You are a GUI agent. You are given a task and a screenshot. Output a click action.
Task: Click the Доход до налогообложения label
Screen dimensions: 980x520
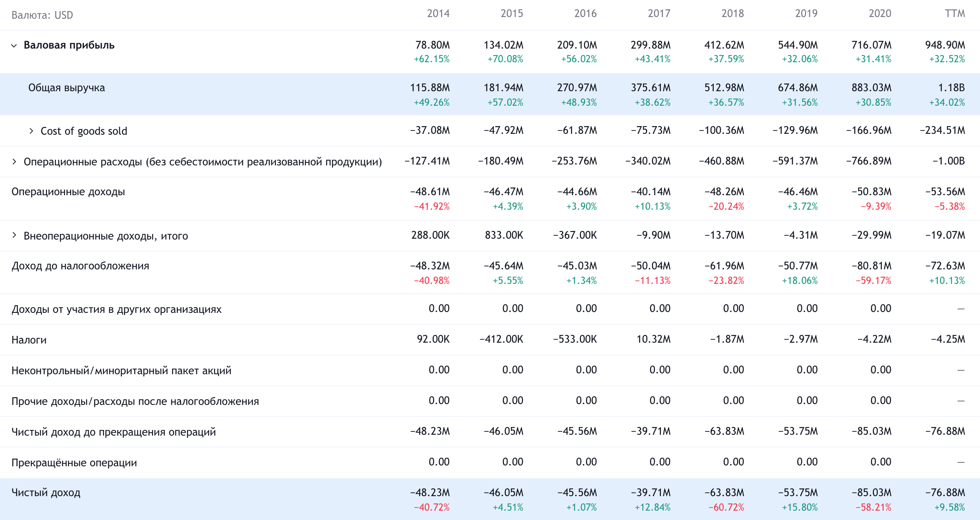[81, 266]
